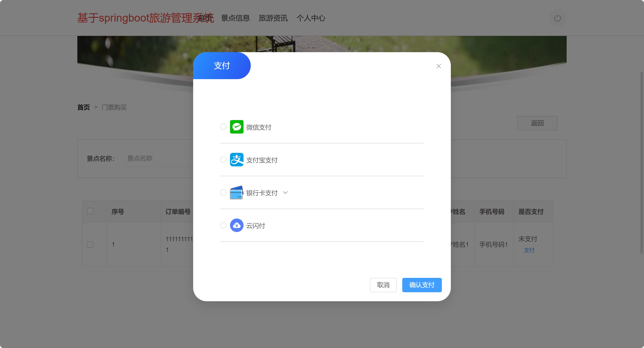Click the 支付 link in the table row
The height and width of the screenshot is (348, 644).
point(529,250)
